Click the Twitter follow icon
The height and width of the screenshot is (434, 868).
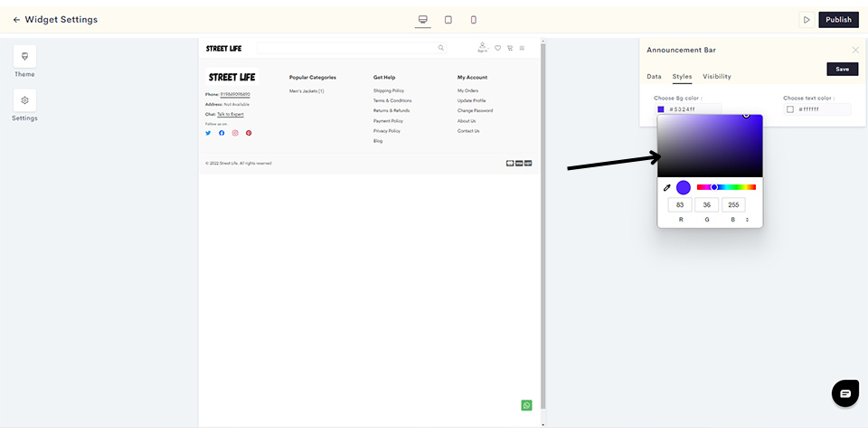(x=208, y=133)
